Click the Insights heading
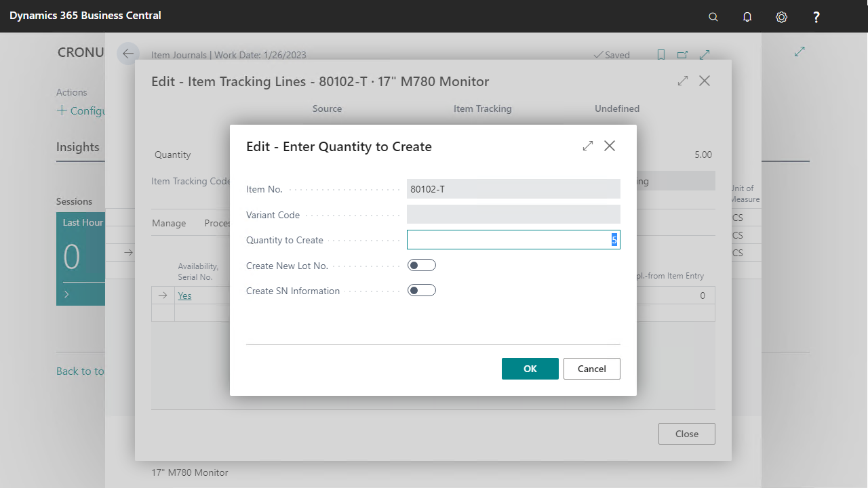 click(x=78, y=147)
